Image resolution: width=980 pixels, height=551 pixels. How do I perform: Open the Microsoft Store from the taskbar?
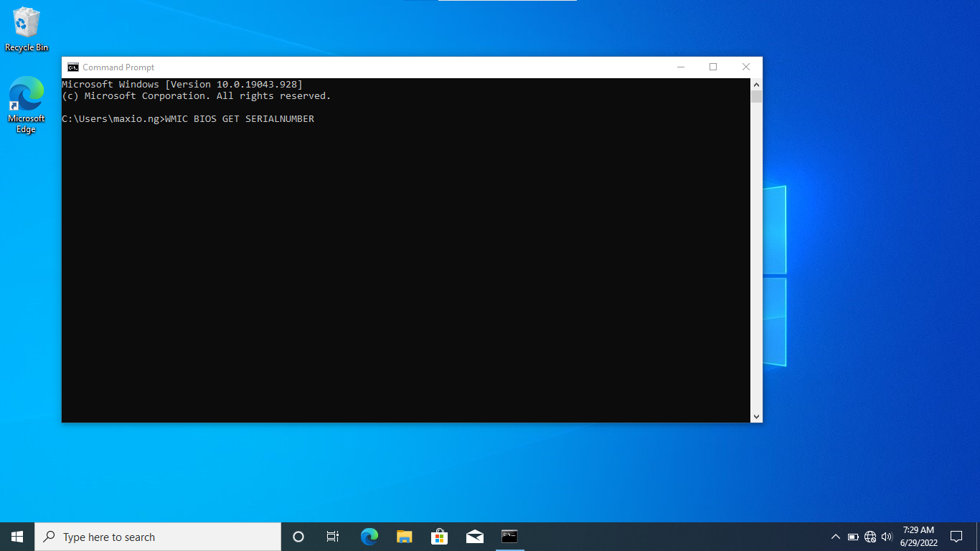[439, 536]
